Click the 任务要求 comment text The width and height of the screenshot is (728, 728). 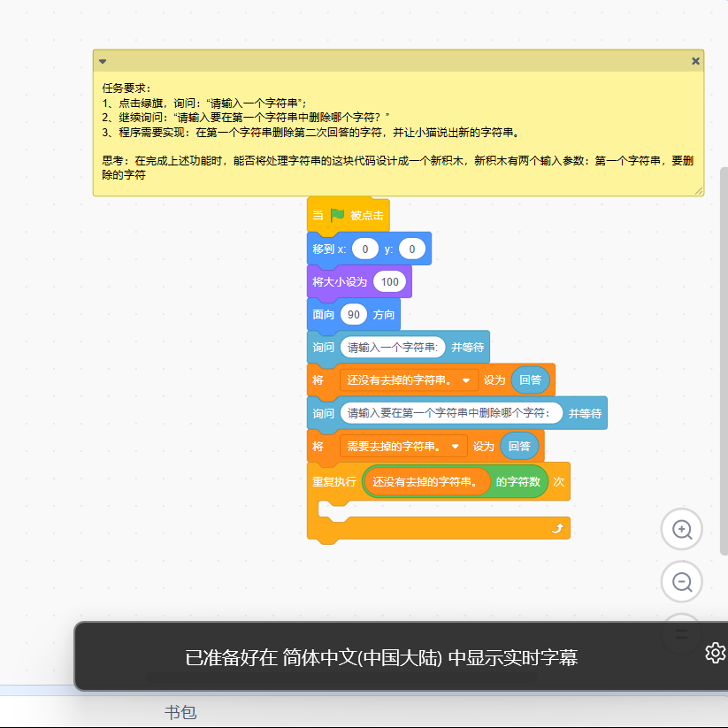(x=126, y=88)
